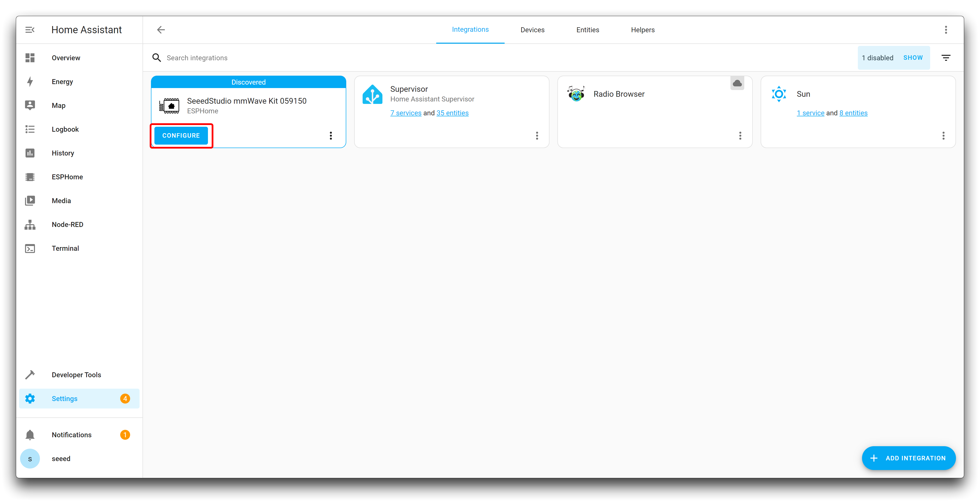Screen dimensions: 980x502
Task: Open three-dot menu on SeeedStudio card
Action: pyautogui.click(x=331, y=135)
